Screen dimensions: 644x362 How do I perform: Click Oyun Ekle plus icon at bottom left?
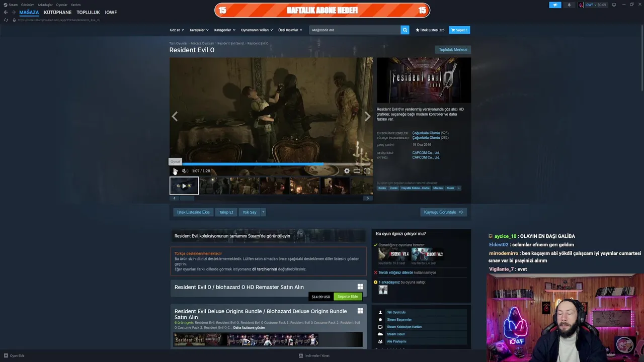6,355
